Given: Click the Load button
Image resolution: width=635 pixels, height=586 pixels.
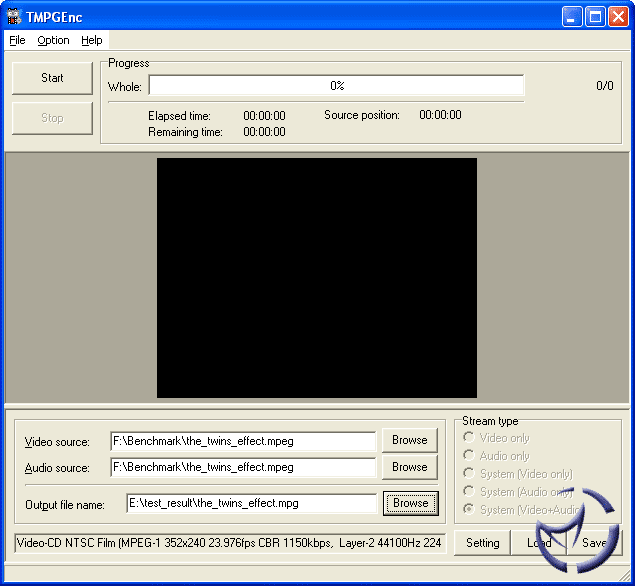Looking at the screenshot, I should 538,543.
